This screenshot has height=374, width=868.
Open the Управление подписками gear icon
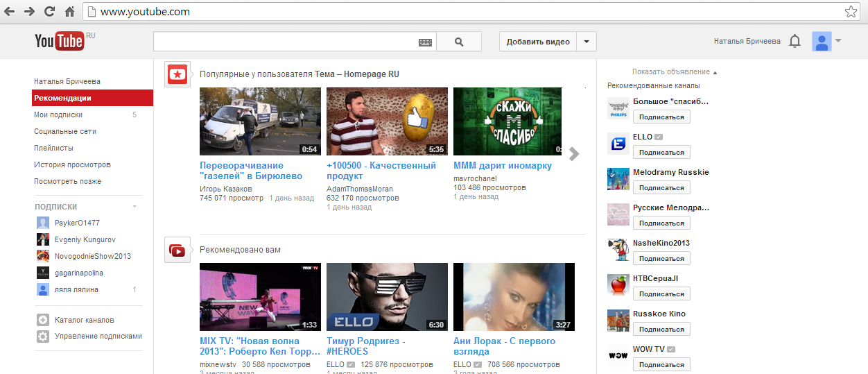click(x=43, y=337)
